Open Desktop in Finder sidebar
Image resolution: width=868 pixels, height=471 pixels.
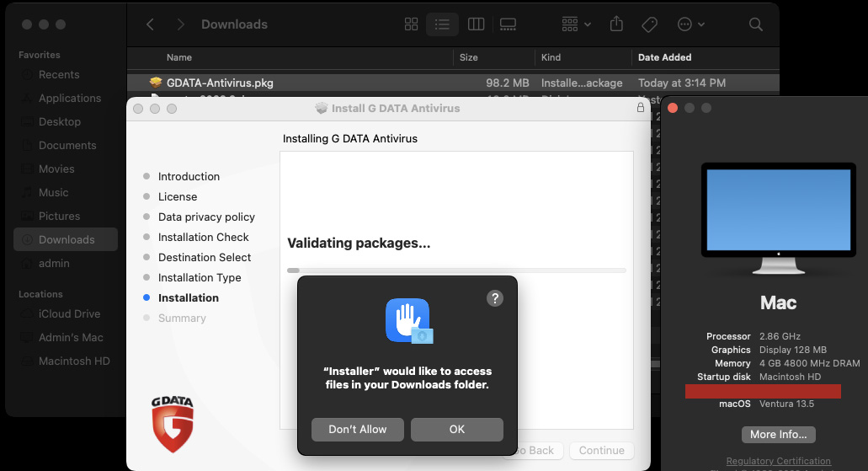tap(59, 121)
